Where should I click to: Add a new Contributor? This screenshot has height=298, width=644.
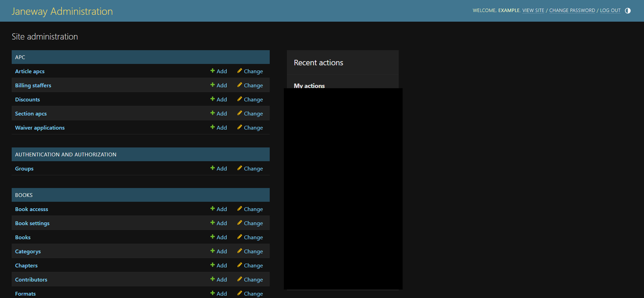coord(219,279)
